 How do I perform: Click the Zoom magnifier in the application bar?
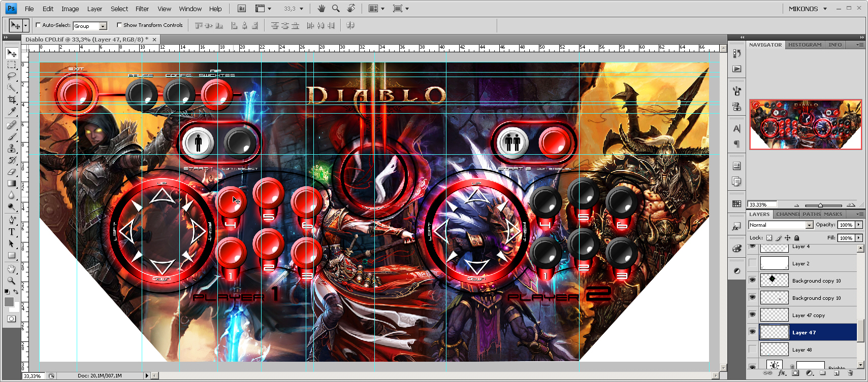(x=336, y=8)
